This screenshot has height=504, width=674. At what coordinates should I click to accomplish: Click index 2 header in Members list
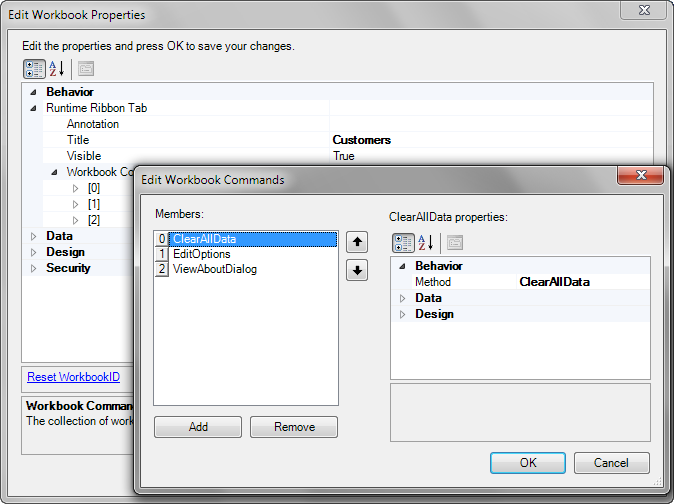162,269
